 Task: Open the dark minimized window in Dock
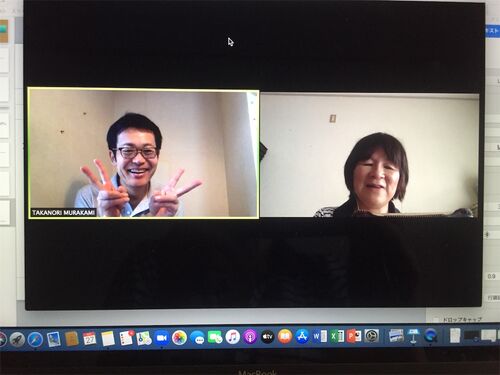[471, 336]
